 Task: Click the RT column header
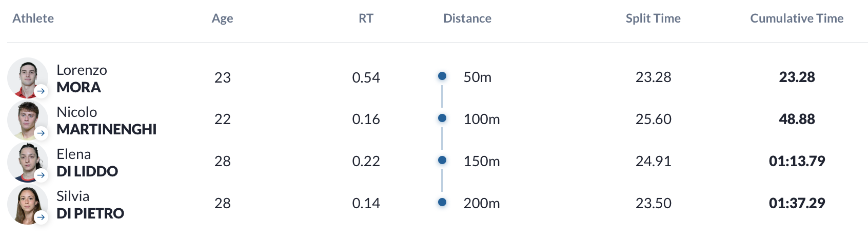coord(366,18)
